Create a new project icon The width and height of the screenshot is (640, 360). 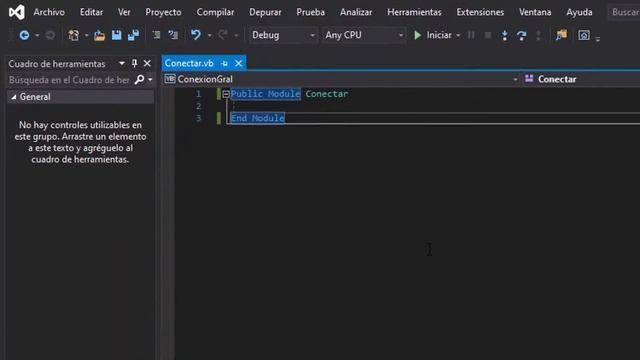click(73, 36)
